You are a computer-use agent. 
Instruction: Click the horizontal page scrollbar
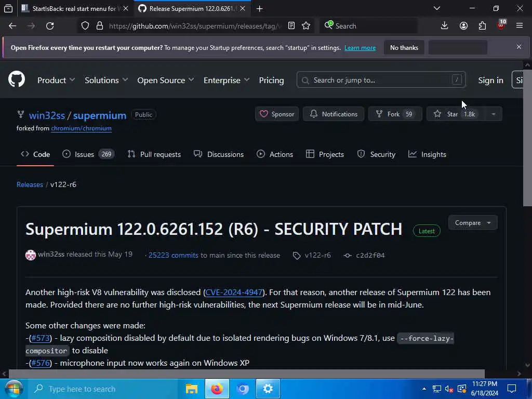pyautogui.click(x=247, y=374)
